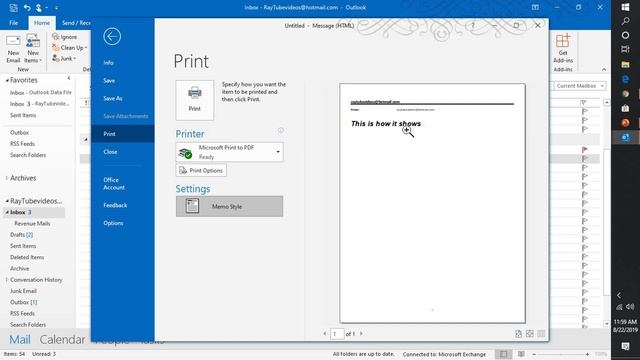Image resolution: width=640 pixels, height=360 pixels.
Task: Open the Current Mailbox search scope dropdown
Action: pyautogui.click(x=580, y=86)
